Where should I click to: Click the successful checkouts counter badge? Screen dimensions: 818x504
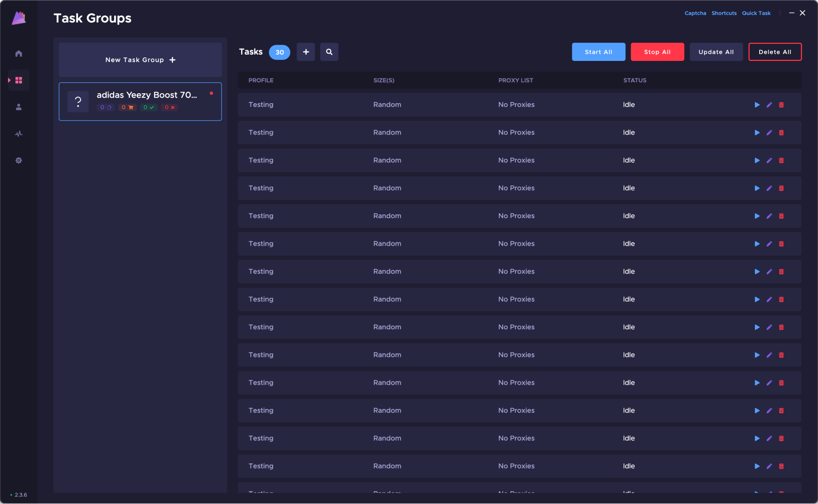pyautogui.click(x=149, y=107)
